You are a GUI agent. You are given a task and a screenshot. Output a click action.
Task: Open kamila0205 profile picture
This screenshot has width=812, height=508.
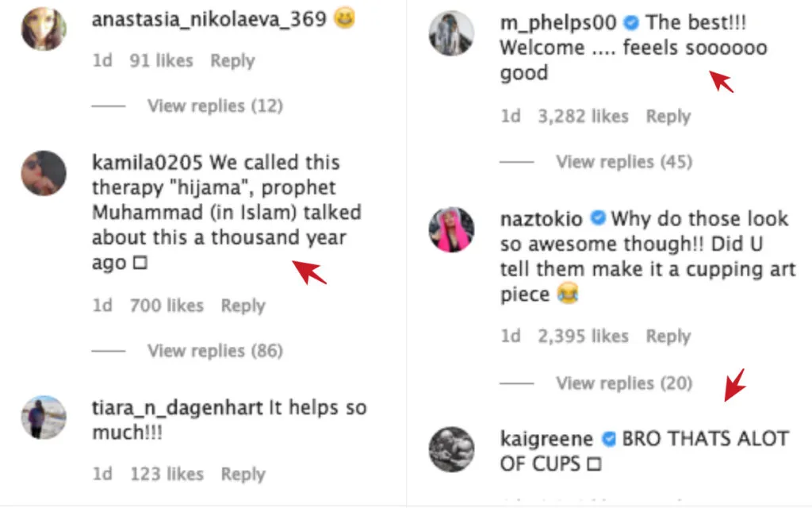pyautogui.click(x=43, y=173)
